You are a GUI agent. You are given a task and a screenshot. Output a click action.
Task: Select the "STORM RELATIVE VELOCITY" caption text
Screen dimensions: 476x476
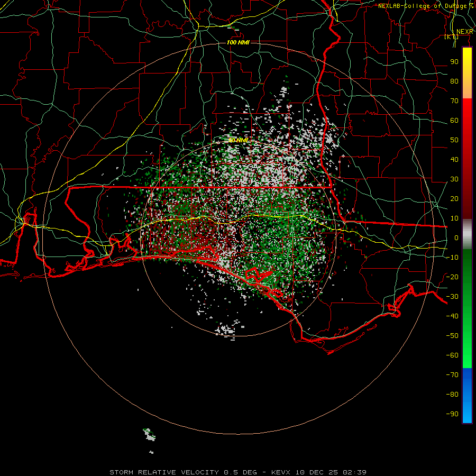[164, 472]
